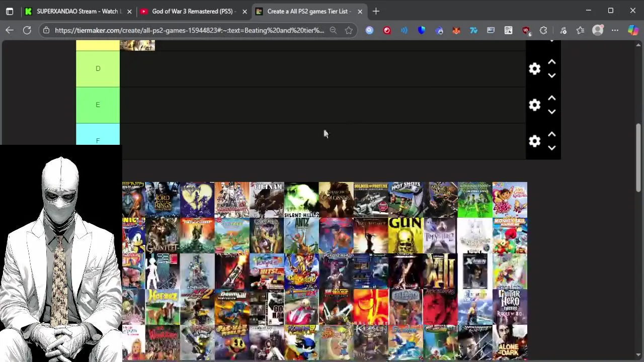This screenshot has width=644, height=362.
Task: Click the zoom magnifier in address bar
Action: 333,30
